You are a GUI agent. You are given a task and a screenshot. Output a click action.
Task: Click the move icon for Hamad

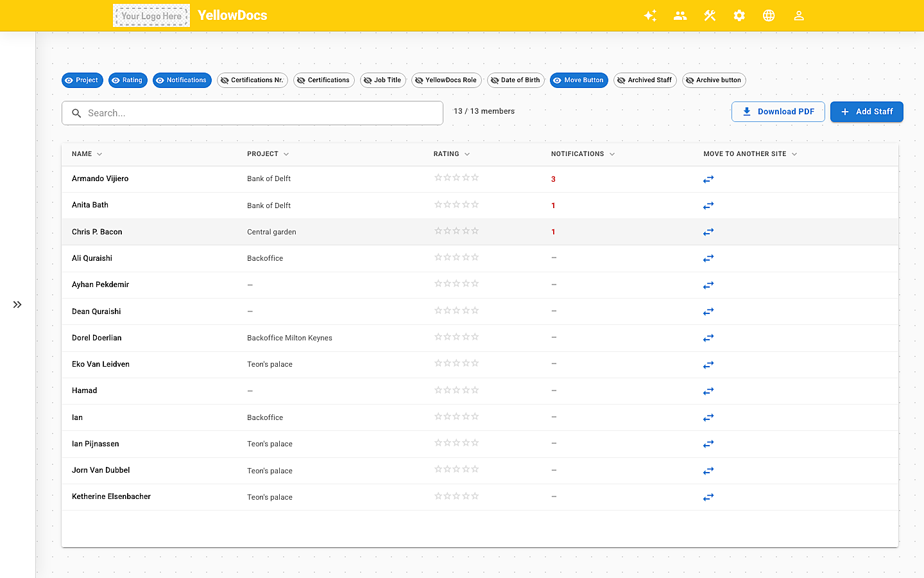point(708,391)
